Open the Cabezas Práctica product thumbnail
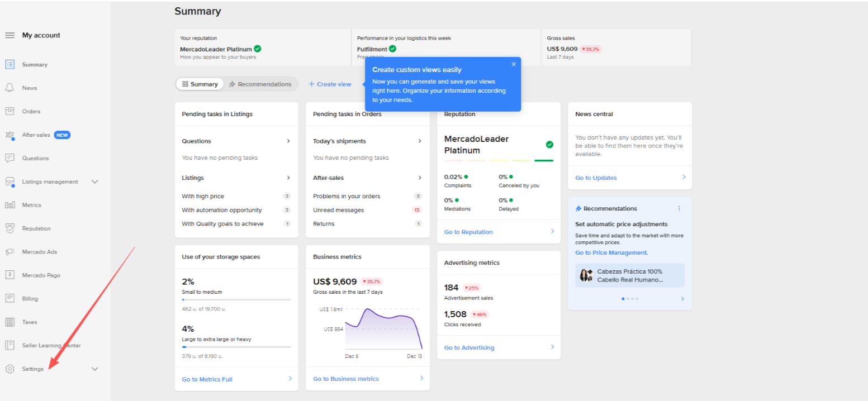 [586, 275]
